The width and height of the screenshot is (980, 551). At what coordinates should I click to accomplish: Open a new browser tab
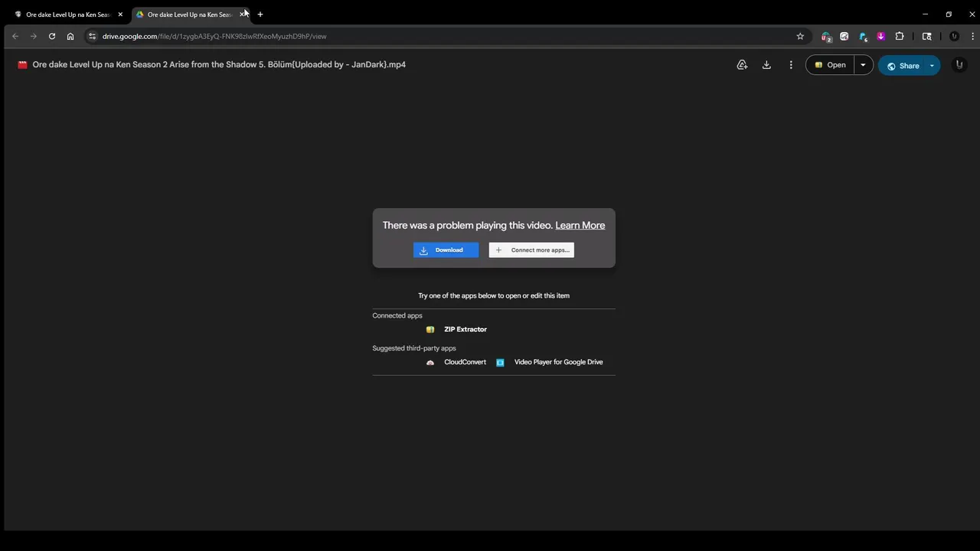[x=260, y=15]
